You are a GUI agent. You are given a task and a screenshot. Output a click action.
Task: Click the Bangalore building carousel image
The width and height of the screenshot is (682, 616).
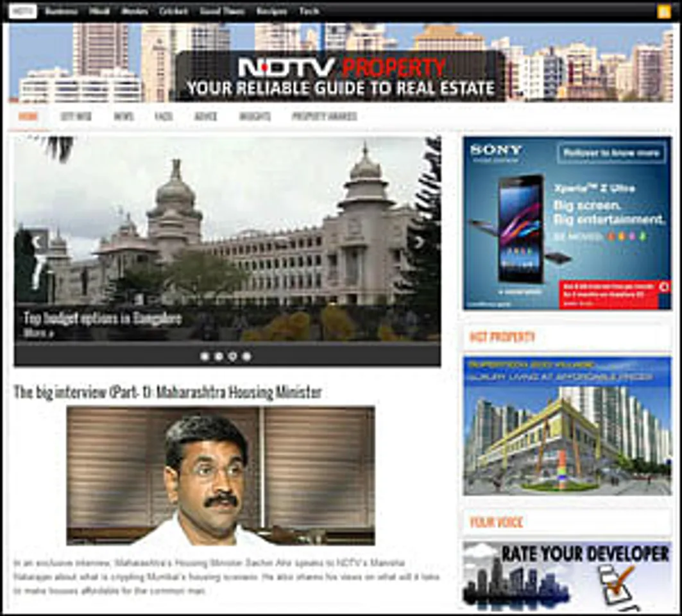(x=227, y=239)
